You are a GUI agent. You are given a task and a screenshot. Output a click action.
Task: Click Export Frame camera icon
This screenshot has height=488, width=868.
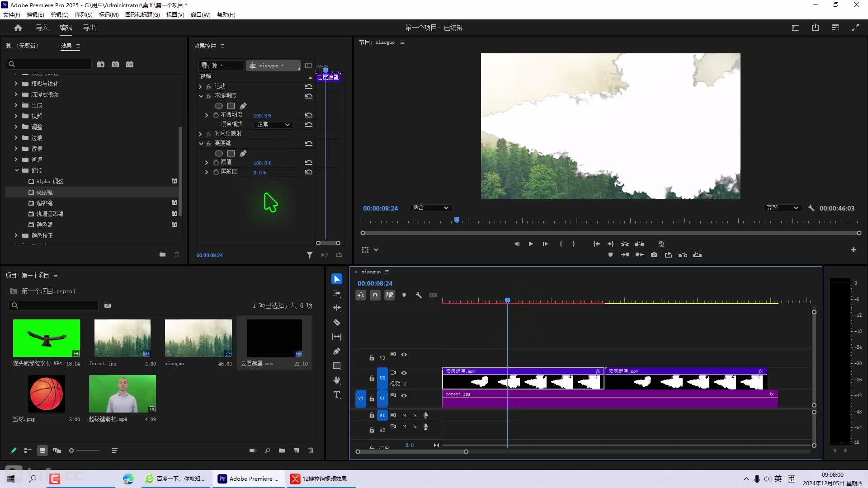(x=654, y=255)
